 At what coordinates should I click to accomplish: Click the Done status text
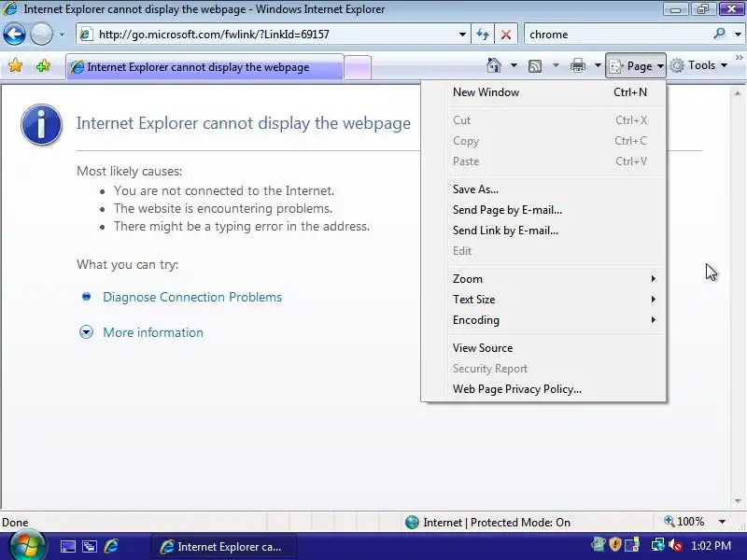(x=15, y=523)
